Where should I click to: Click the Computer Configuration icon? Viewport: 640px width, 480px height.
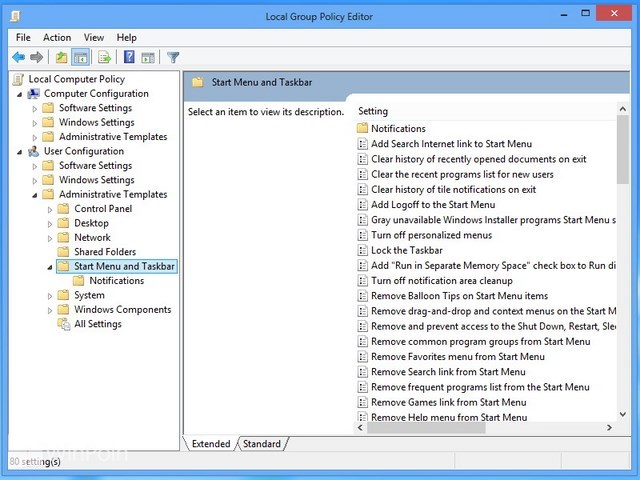[x=33, y=94]
